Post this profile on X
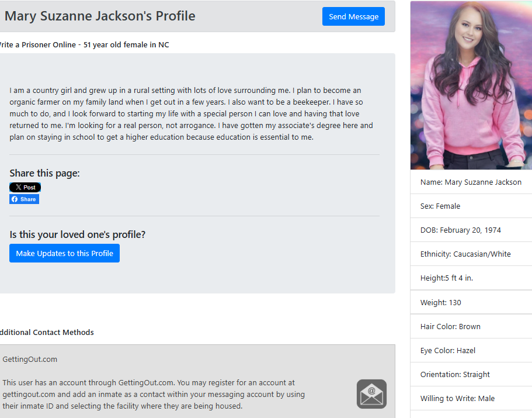Image resolution: width=532 pixels, height=418 pixels. click(x=25, y=187)
